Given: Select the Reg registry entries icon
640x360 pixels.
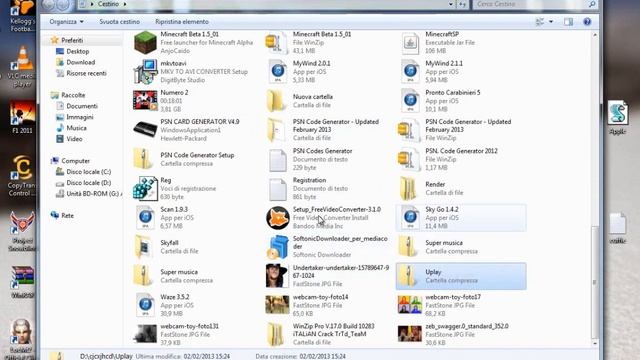Looking at the screenshot, I should pos(145,189).
